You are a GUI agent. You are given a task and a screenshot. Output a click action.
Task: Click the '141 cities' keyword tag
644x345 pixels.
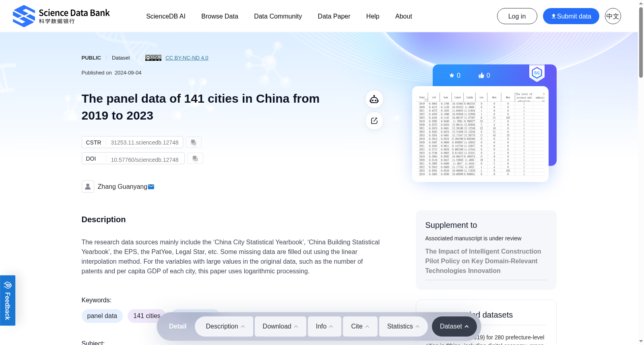click(x=147, y=316)
